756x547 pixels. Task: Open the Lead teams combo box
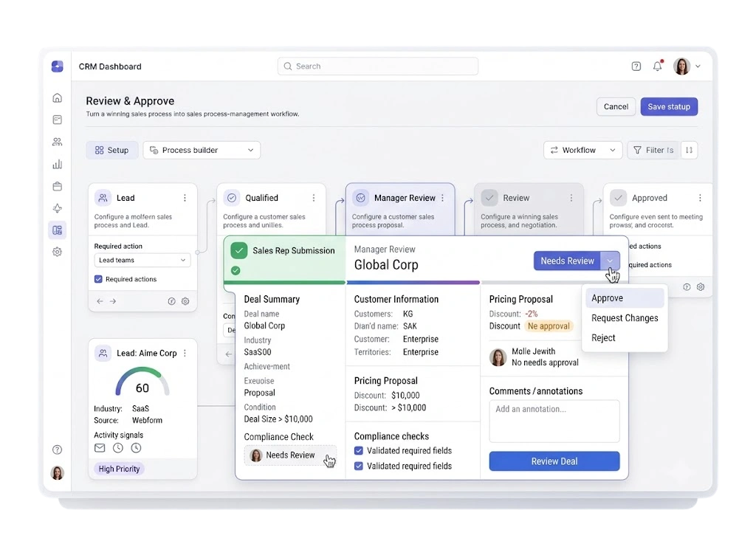[x=142, y=261]
